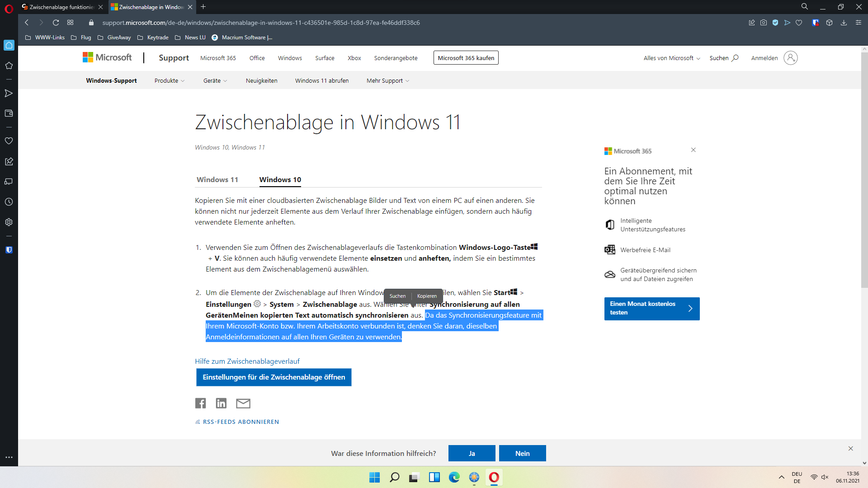Expand the Produkte dropdown menu
The width and height of the screenshot is (868, 488).
[170, 80]
